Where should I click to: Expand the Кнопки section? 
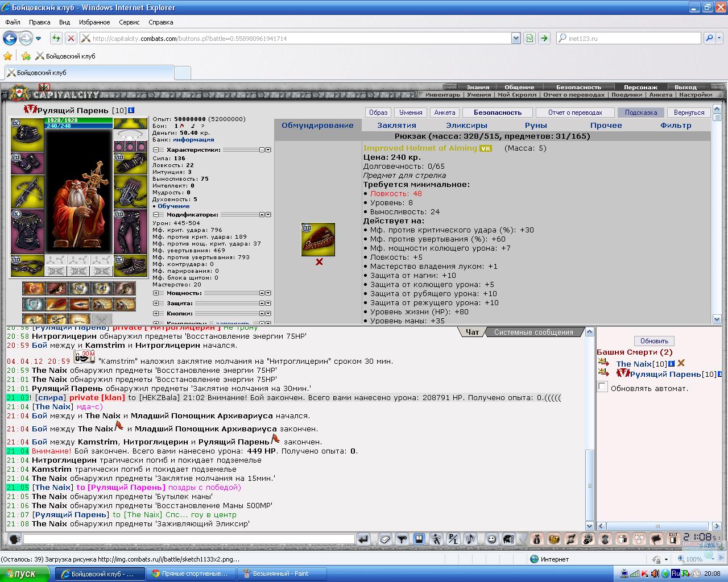(156, 314)
